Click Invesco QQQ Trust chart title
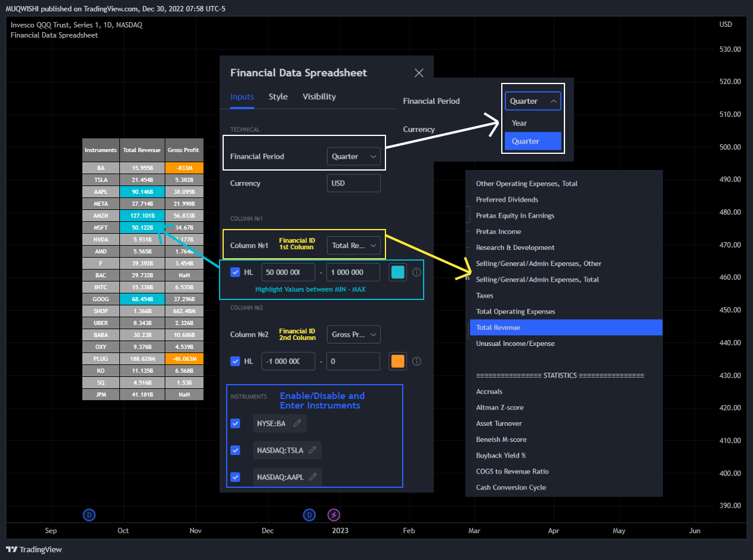This screenshot has width=753, height=560. [76, 25]
